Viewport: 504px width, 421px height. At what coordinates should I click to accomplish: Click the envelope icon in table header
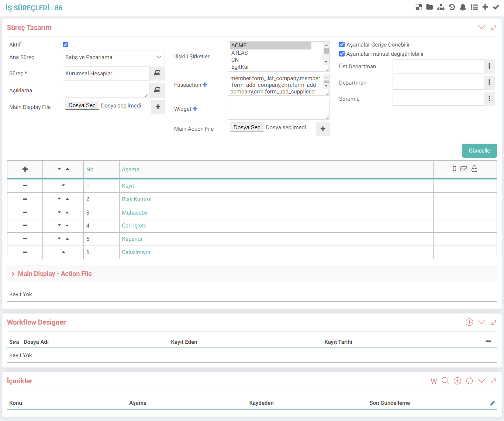tap(464, 169)
